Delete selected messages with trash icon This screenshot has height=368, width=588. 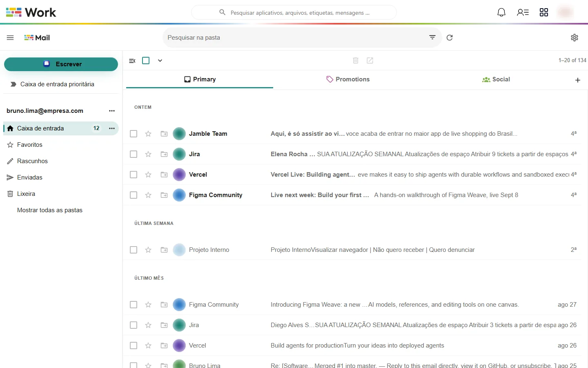coord(356,61)
